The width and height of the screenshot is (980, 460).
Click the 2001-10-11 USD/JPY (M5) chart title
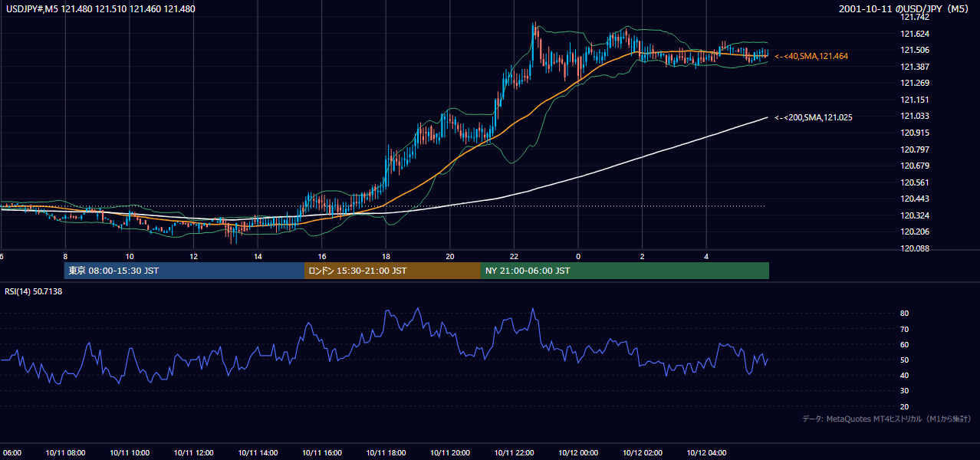coord(903,9)
